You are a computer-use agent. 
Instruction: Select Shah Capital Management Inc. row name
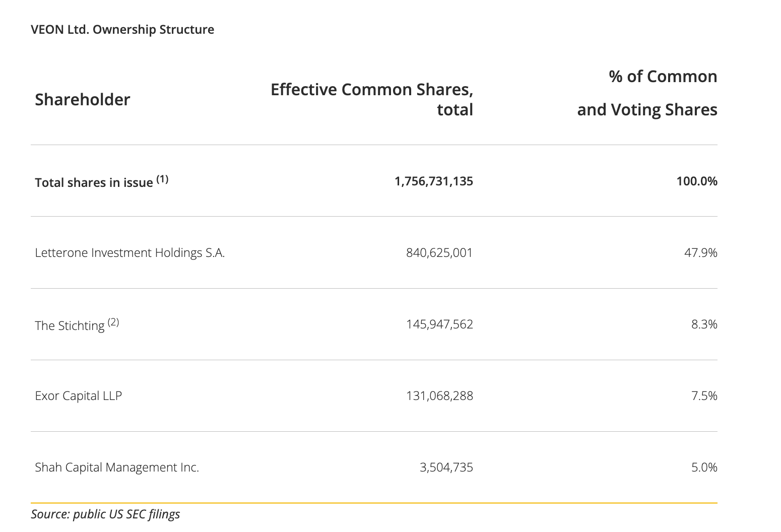coord(117,468)
